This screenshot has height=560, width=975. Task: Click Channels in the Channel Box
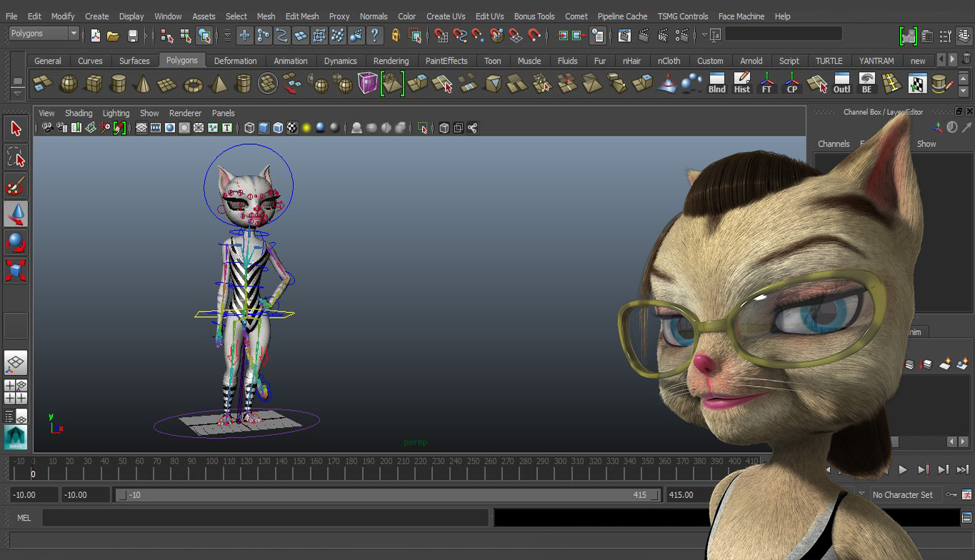pyautogui.click(x=834, y=144)
